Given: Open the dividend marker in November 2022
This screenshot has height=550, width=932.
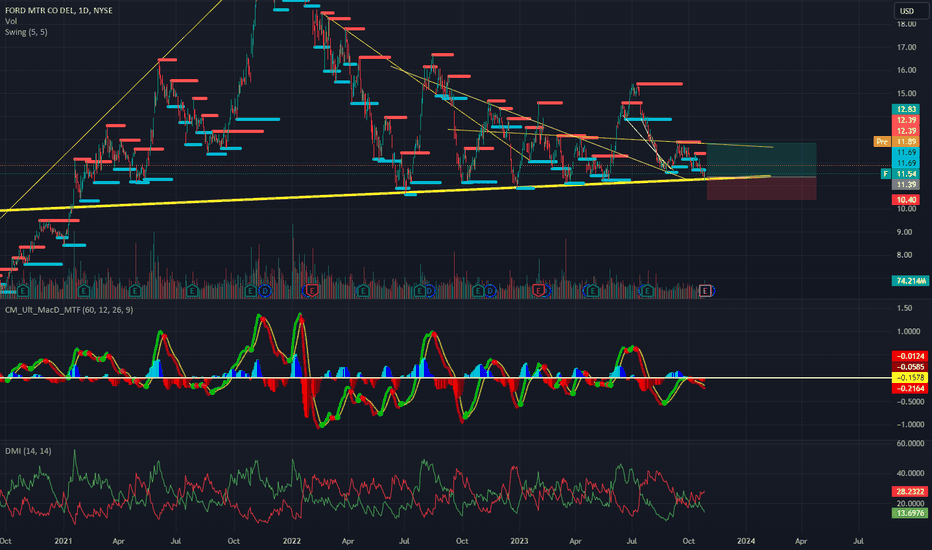Looking at the screenshot, I should [x=490, y=291].
